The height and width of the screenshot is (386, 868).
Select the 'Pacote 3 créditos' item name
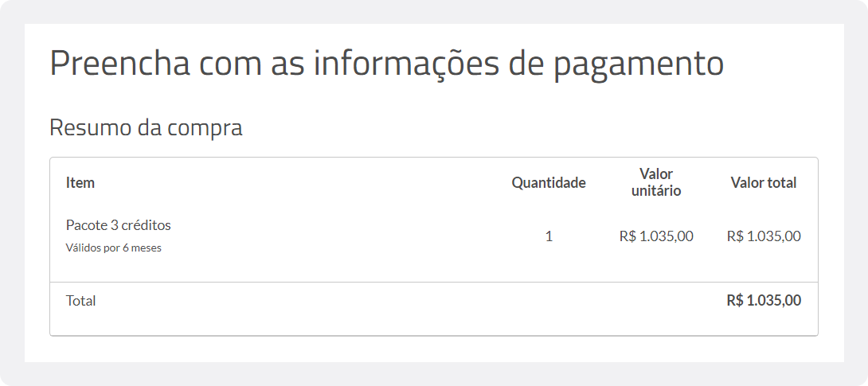pos(119,225)
